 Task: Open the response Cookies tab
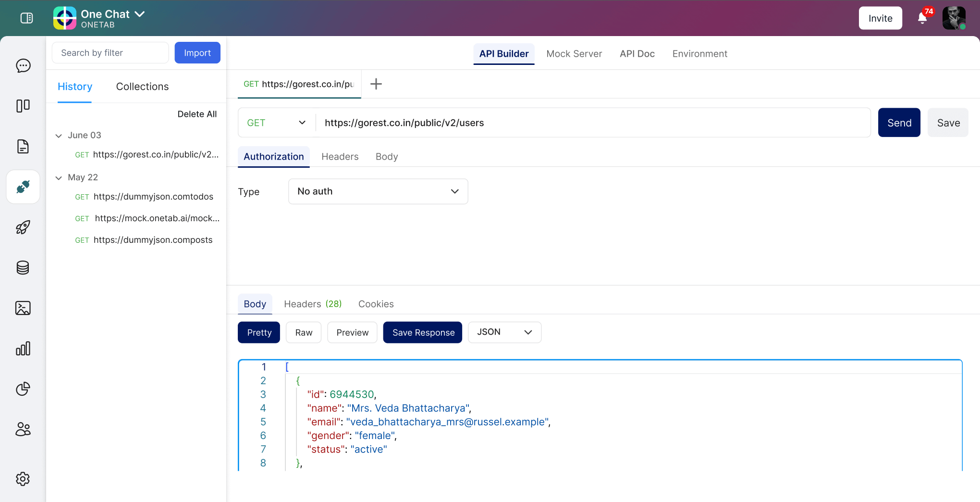click(376, 304)
